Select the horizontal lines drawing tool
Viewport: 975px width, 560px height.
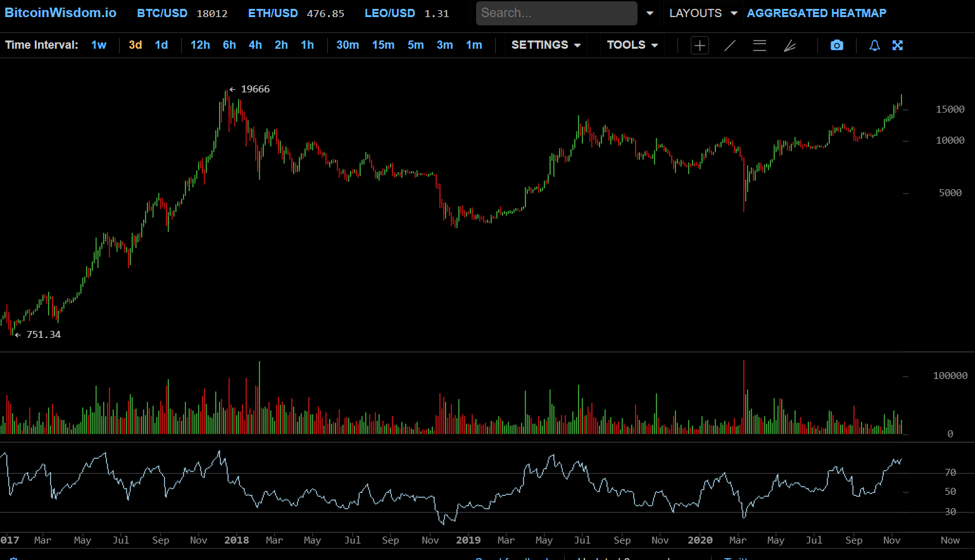click(760, 46)
